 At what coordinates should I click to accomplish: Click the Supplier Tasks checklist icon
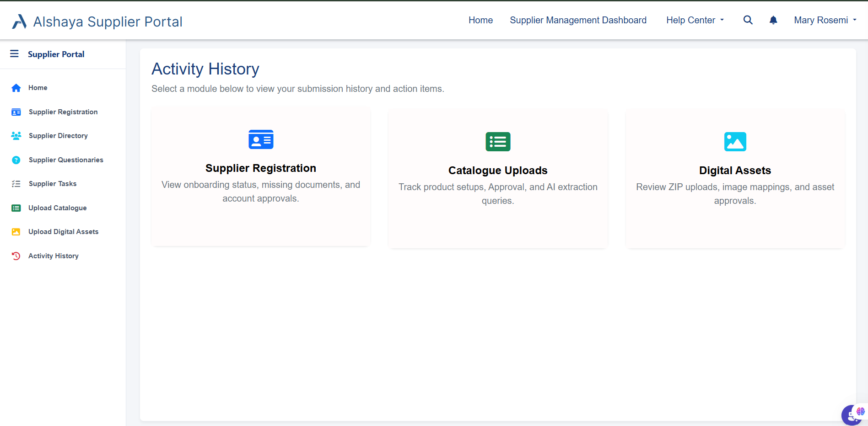coord(16,184)
